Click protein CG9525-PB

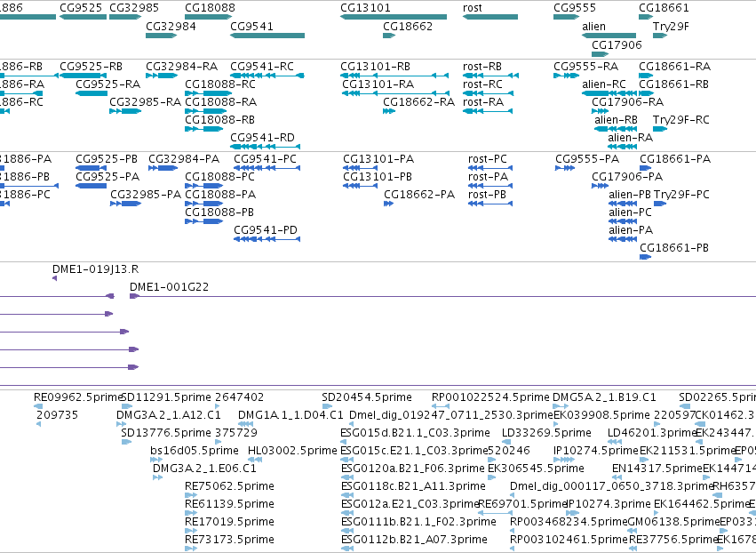coord(107,159)
